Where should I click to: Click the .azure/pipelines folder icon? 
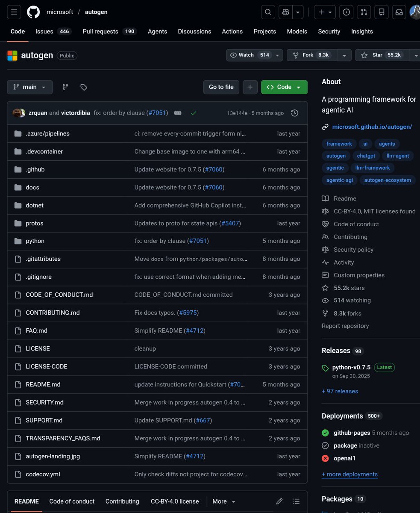(x=18, y=134)
